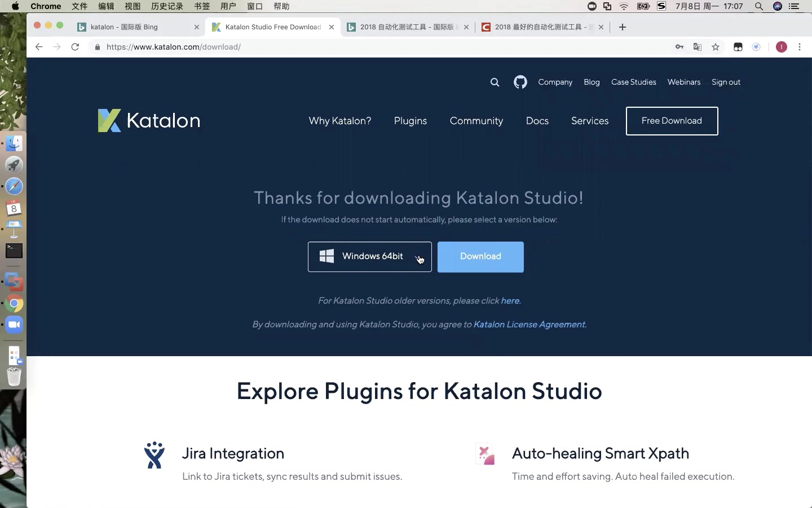This screenshot has height=508, width=812.
Task: Click the Wi-Fi status icon
Action: [624, 6]
